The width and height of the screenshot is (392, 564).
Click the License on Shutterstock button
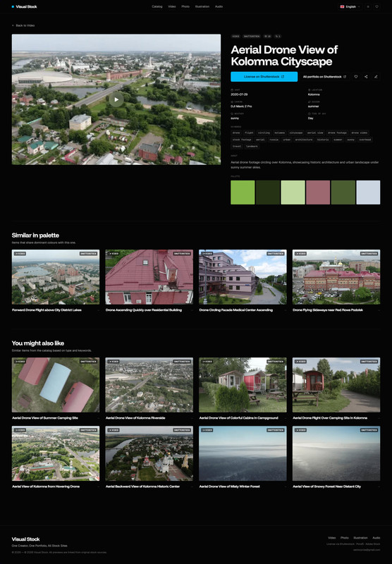click(x=264, y=77)
